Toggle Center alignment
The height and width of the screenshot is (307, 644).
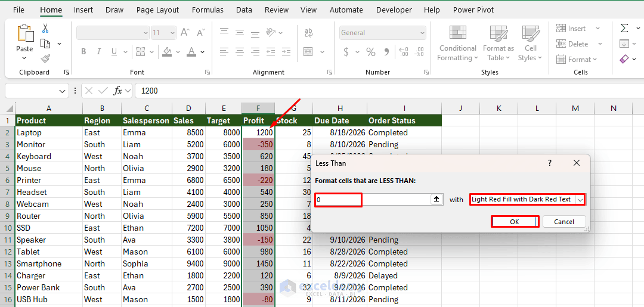[240, 52]
